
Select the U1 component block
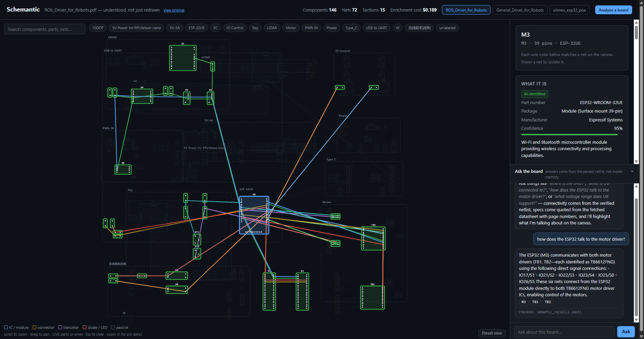click(183, 58)
